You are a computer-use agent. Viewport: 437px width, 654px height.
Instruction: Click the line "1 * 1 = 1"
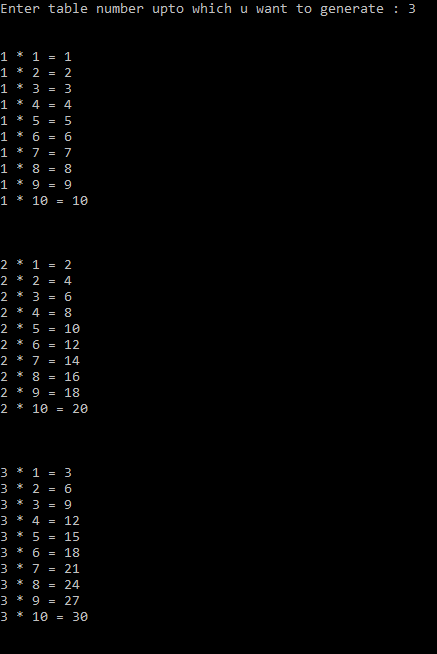coord(36,57)
